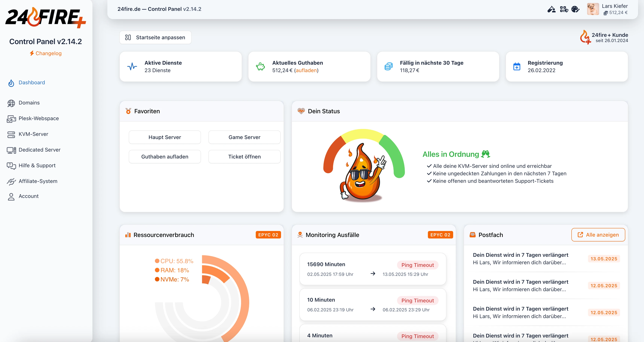Click the Favoriten medal icon

pyautogui.click(x=128, y=111)
